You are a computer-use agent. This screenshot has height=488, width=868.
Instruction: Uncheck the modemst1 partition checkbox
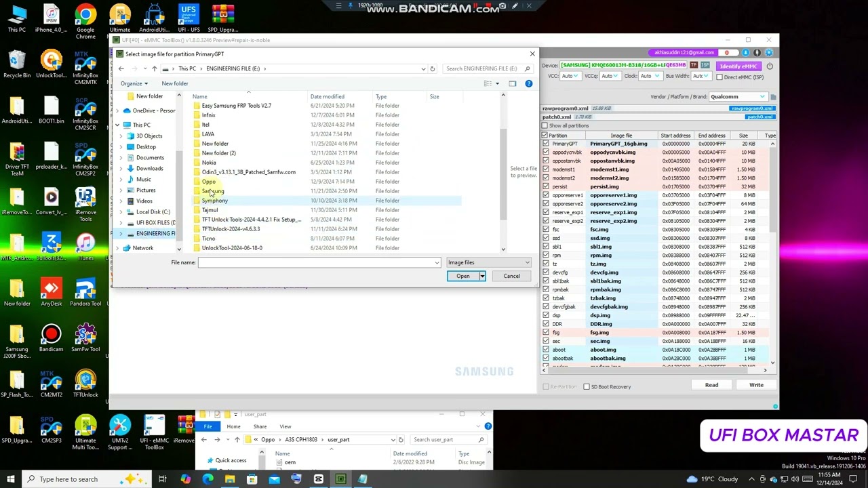point(546,169)
